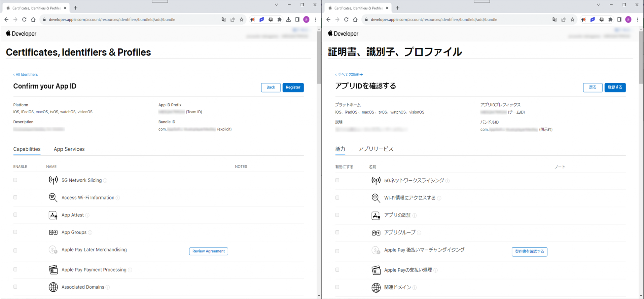This screenshot has height=299, width=644.
Task: Go back via All Identifiers link
Action: coord(25,75)
